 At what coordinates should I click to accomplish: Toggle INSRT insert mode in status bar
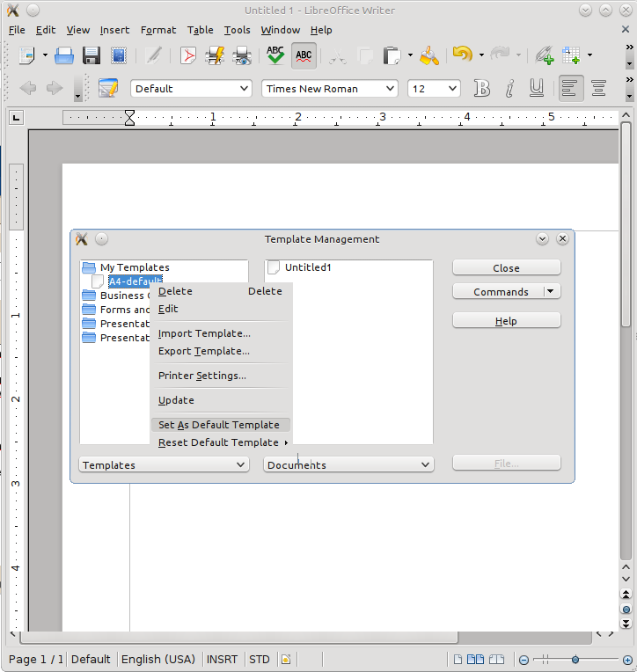pyautogui.click(x=222, y=659)
